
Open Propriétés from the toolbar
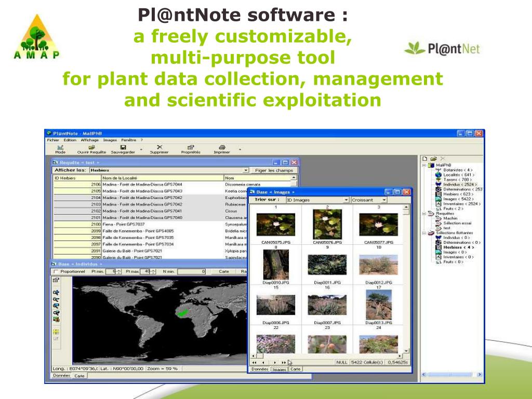pyautogui.click(x=191, y=148)
